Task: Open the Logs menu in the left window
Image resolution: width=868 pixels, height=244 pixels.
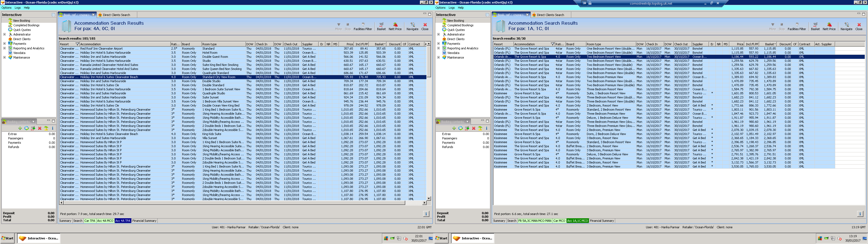Action: [18, 8]
